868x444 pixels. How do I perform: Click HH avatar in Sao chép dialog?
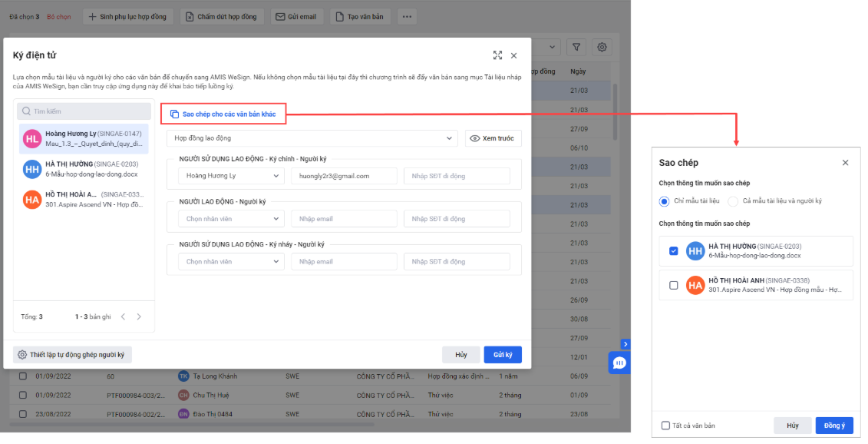pos(695,251)
